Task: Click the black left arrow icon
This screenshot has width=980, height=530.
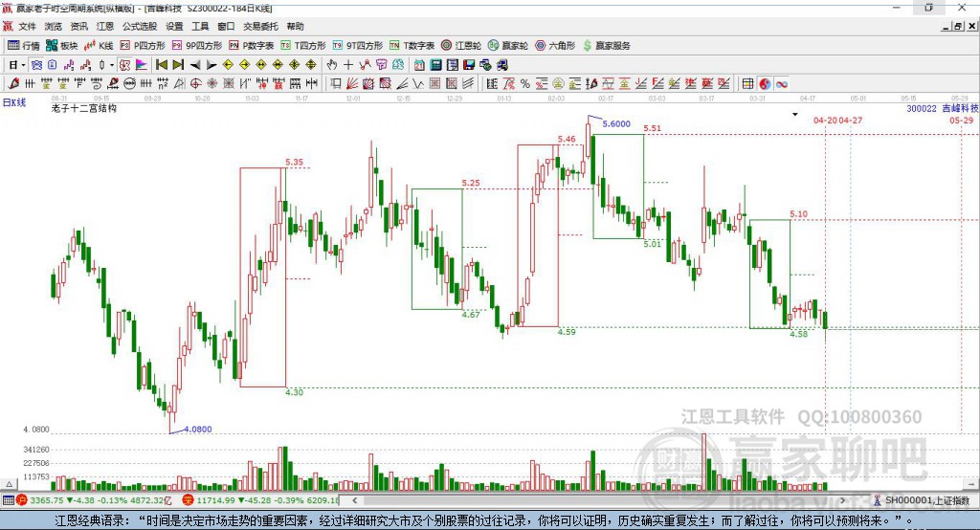Action: 195,65
